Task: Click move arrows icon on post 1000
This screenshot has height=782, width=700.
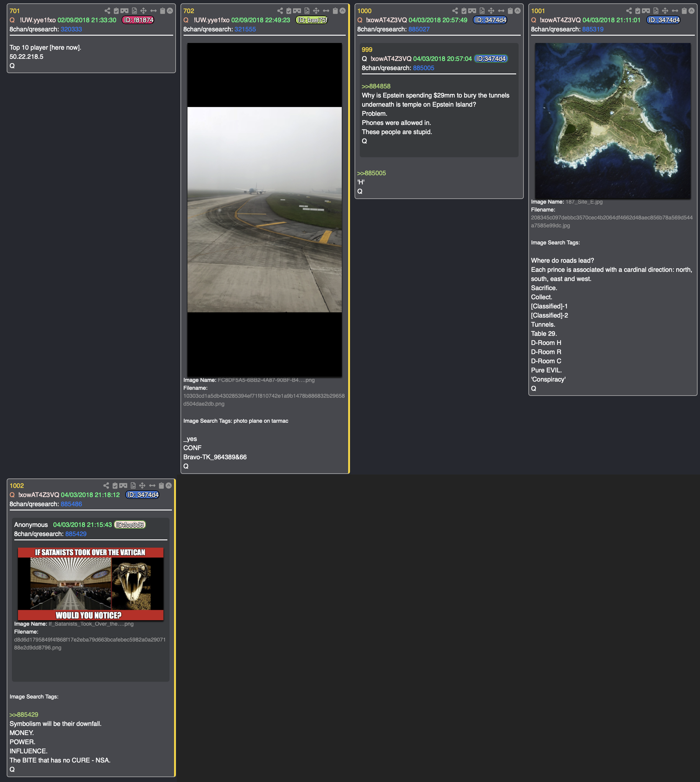Action: [491, 11]
